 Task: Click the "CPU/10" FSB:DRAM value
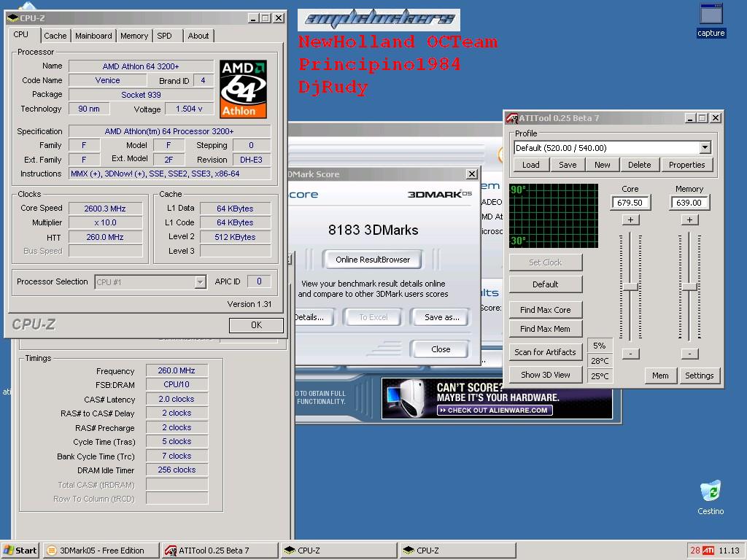coord(177,384)
